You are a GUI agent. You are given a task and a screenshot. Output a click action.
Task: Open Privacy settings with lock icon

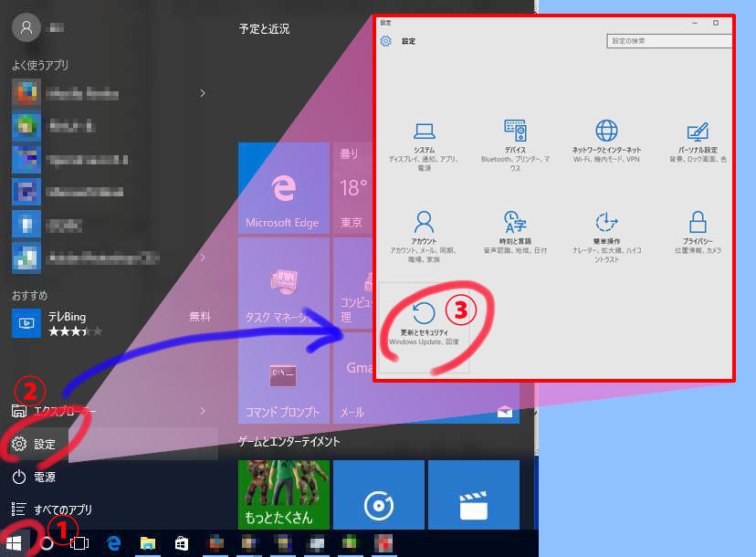tap(698, 233)
